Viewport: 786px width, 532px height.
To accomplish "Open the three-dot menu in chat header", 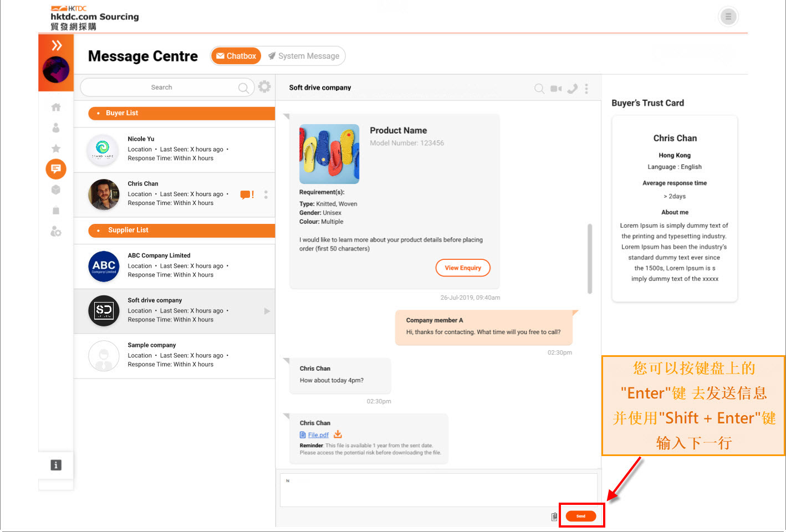I will 586,89.
